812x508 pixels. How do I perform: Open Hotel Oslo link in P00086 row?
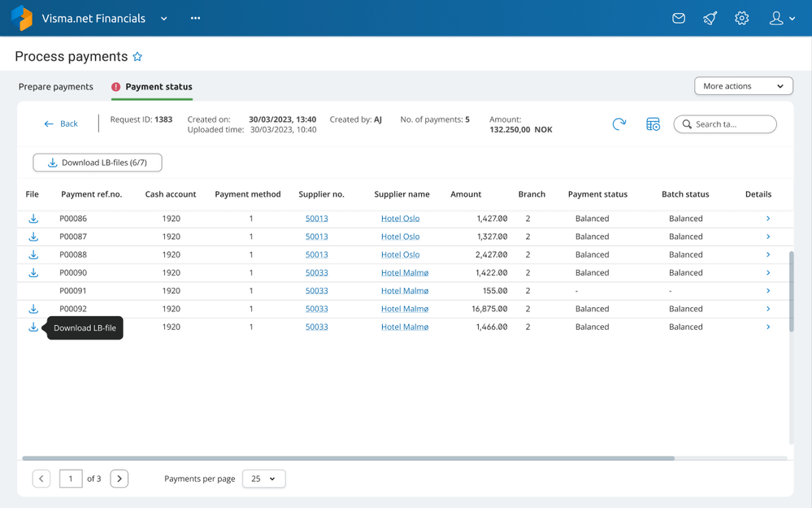(400, 219)
